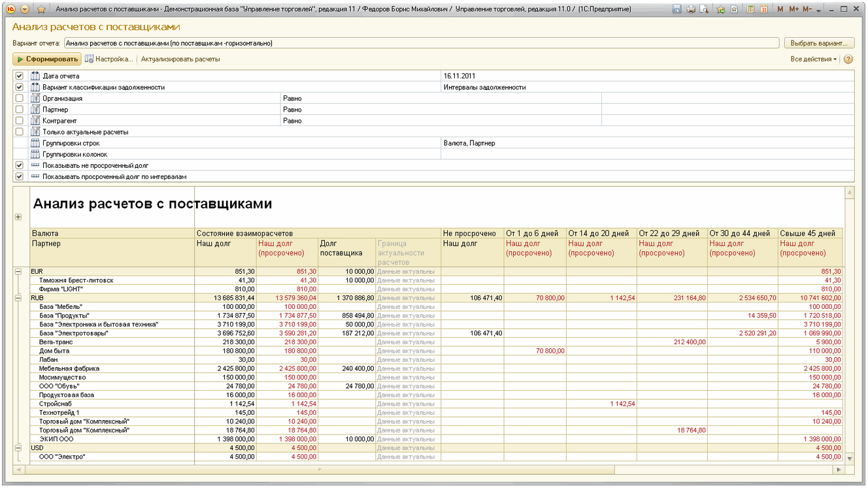This screenshot has height=488, width=868.
Task: Click the M- memory subtract button
Action: click(x=807, y=9)
